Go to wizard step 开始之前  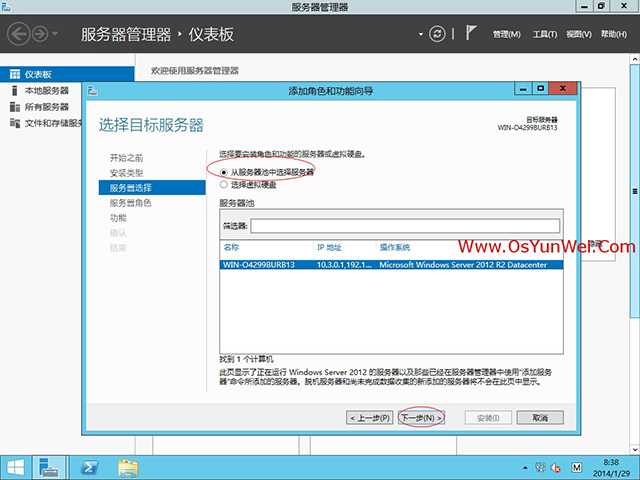click(127, 158)
